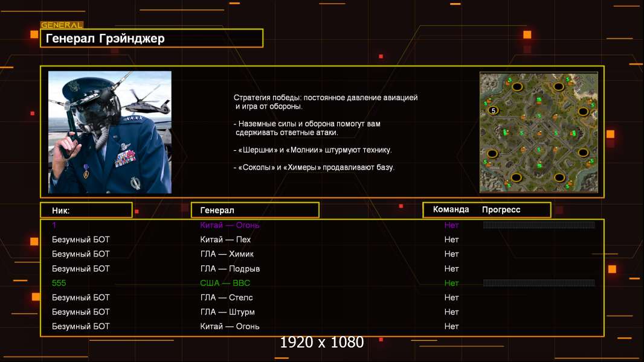Click the "Ник:" column header
Image resolution: width=644 pixels, height=362 pixels.
tap(86, 210)
